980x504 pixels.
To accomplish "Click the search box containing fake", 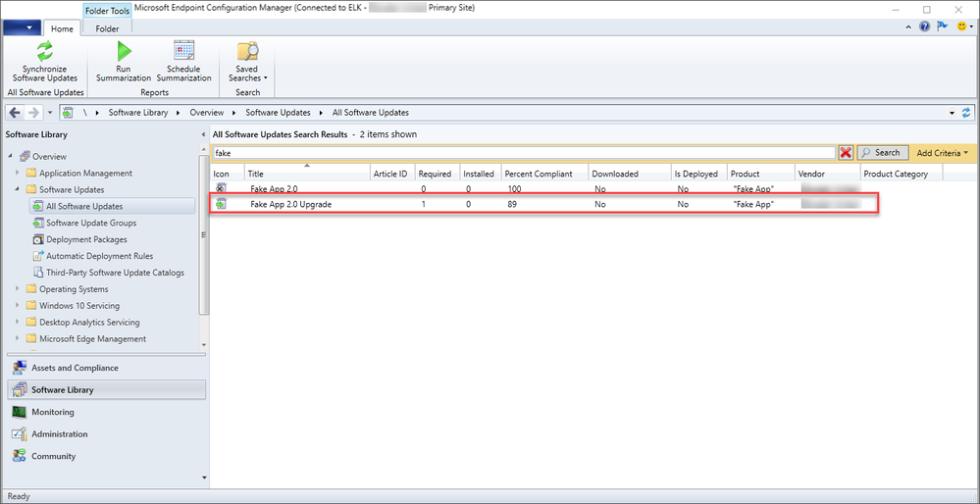I will coord(524,152).
